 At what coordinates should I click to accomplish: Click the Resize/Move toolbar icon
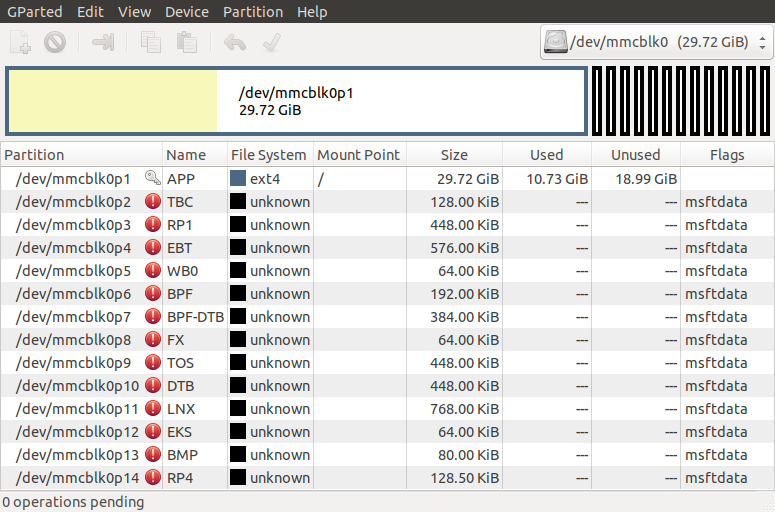click(x=103, y=42)
